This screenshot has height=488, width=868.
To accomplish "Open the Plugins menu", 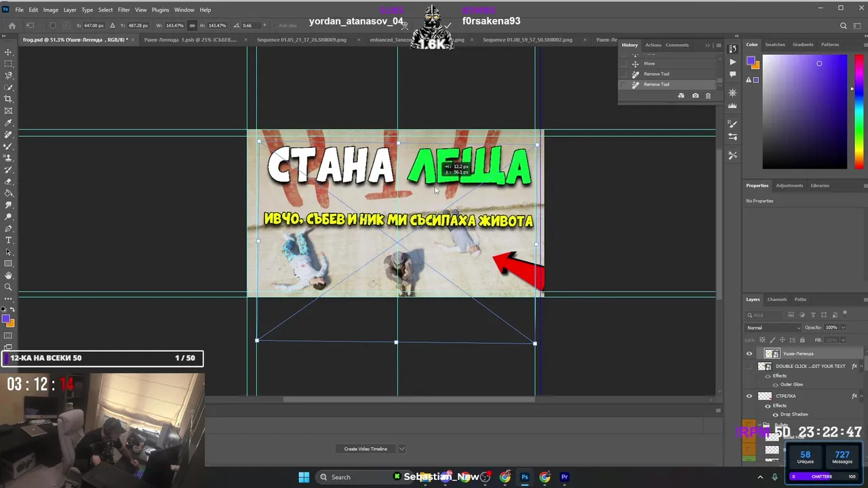I will (161, 10).
